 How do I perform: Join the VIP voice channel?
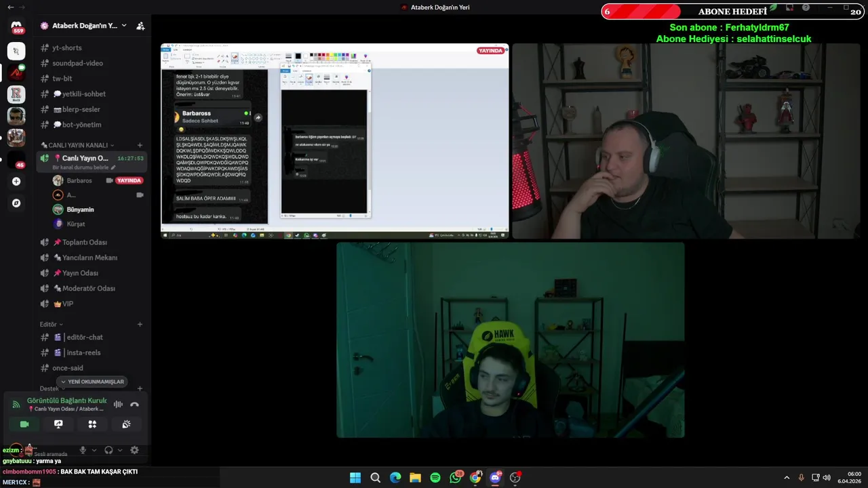pos(92,304)
